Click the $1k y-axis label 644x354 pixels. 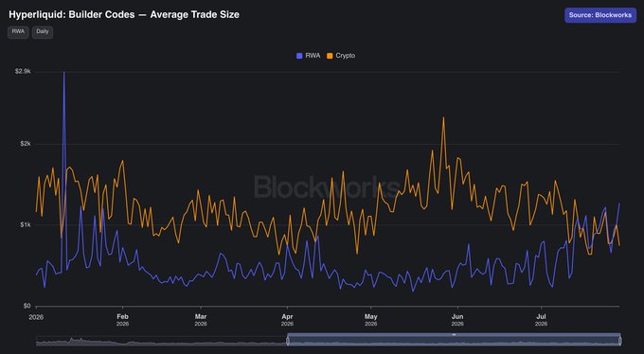[x=25, y=225]
